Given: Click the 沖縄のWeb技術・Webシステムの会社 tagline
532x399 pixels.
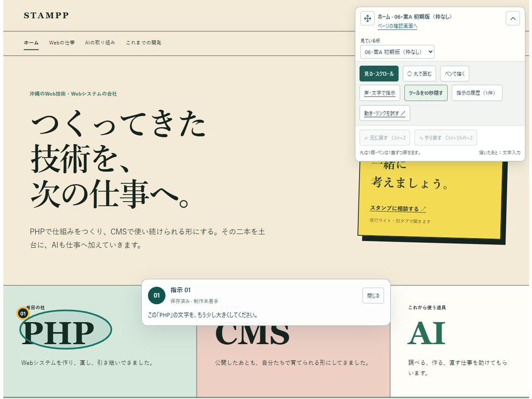Looking at the screenshot, I should pyautogui.click(x=73, y=94).
